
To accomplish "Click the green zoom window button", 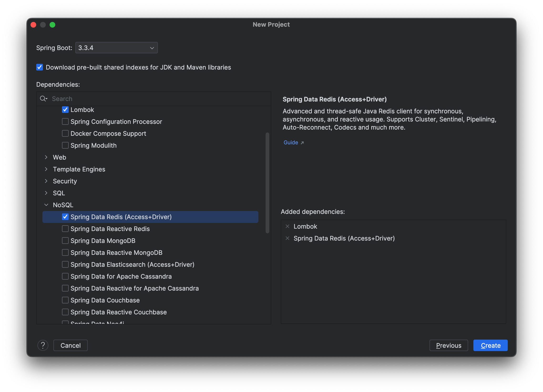I will point(52,25).
